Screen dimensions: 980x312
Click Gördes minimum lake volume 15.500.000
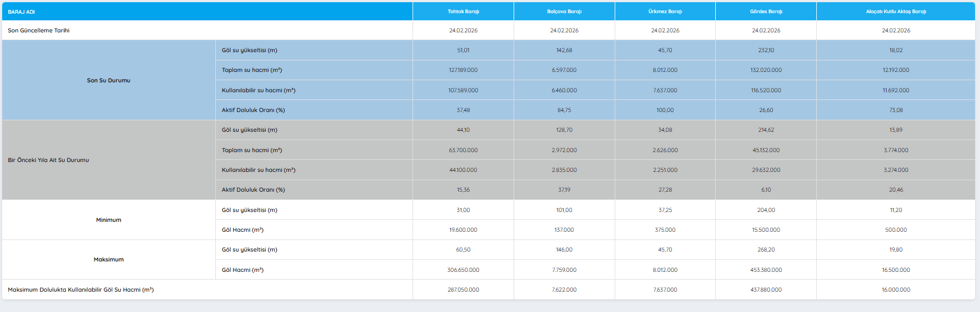point(766,230)
